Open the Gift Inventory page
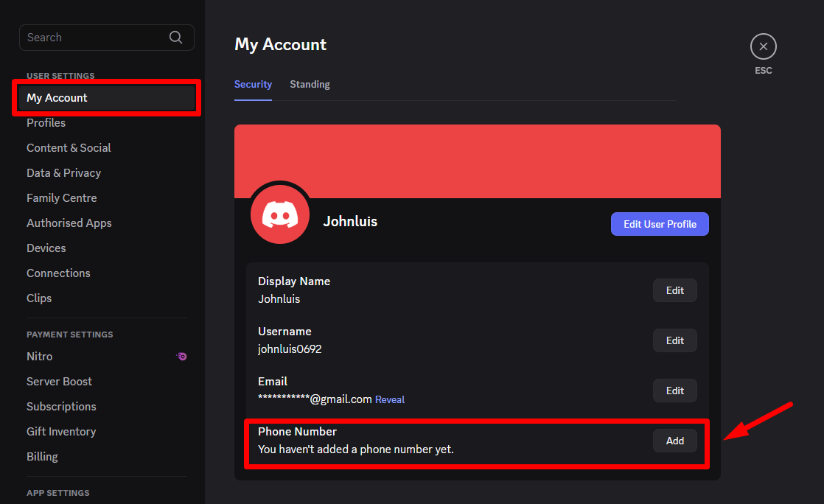This screenshot has width=824, height=504. click(x=61, y=432)
